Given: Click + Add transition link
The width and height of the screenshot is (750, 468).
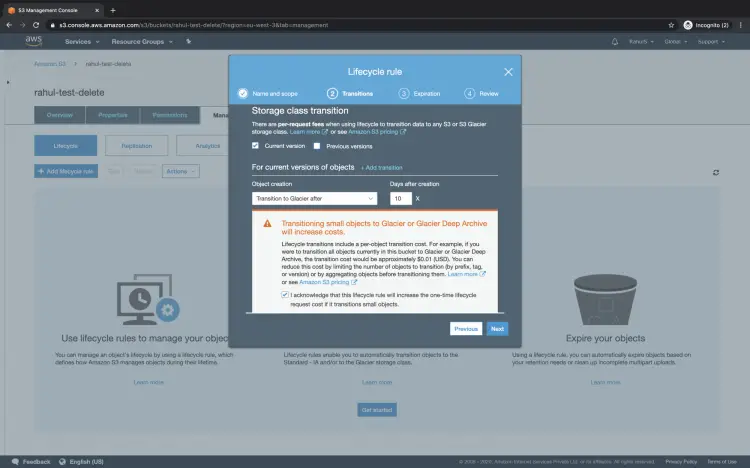Looking at the screenshot, I should click(x=382, y=168).
